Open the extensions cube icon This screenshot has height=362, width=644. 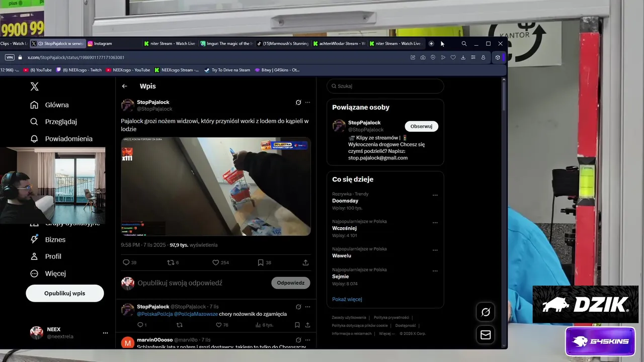(498, 57)
